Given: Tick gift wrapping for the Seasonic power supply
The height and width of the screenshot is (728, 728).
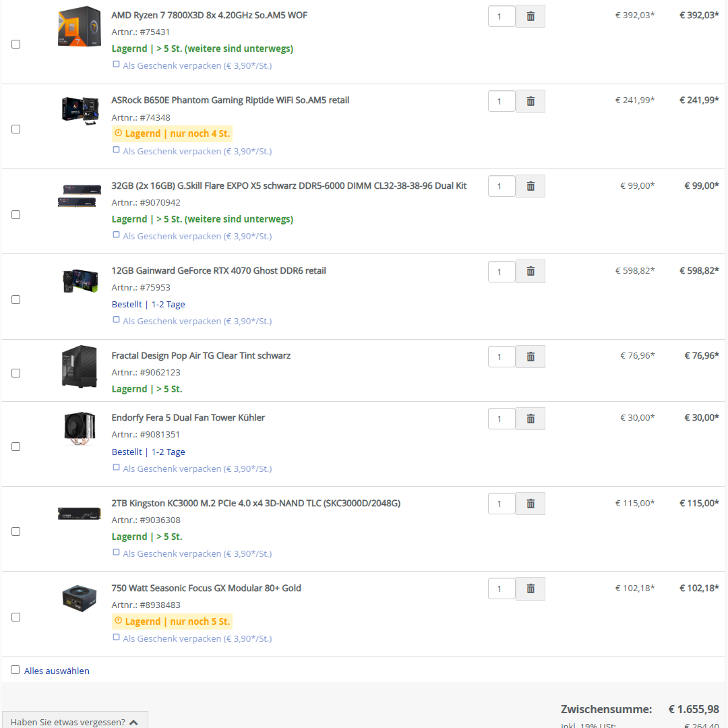Looking at the screenshot, I should tap(116, 636).
